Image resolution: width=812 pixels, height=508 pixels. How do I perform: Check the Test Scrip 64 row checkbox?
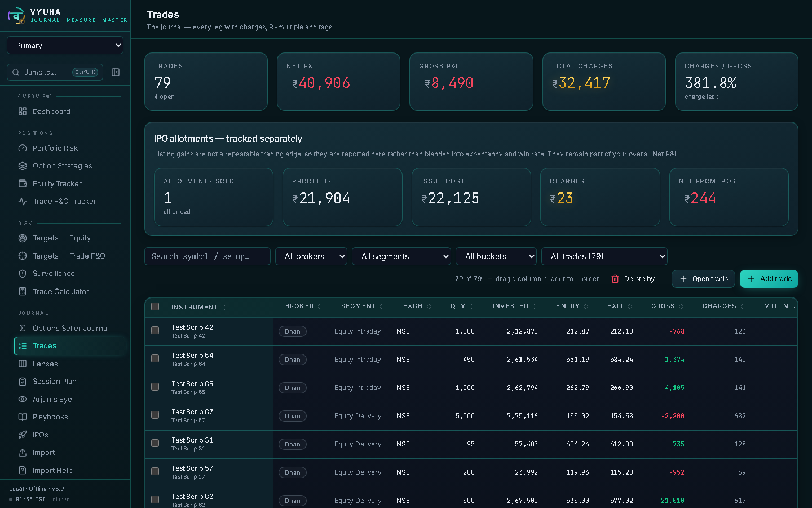155,358
